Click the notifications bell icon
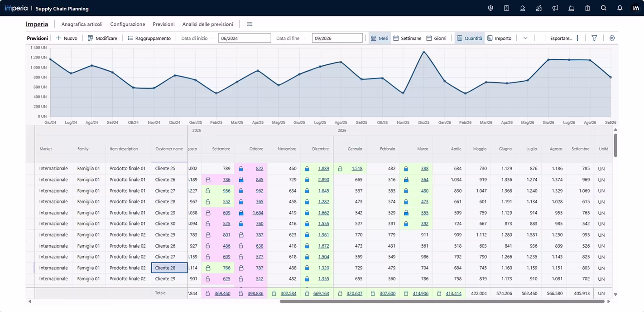 pyautogui.click(x=620, y=8)
